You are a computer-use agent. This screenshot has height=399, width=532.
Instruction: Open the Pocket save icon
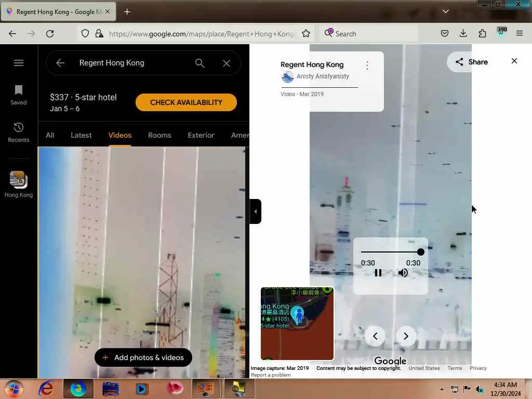tap(445, 33)
